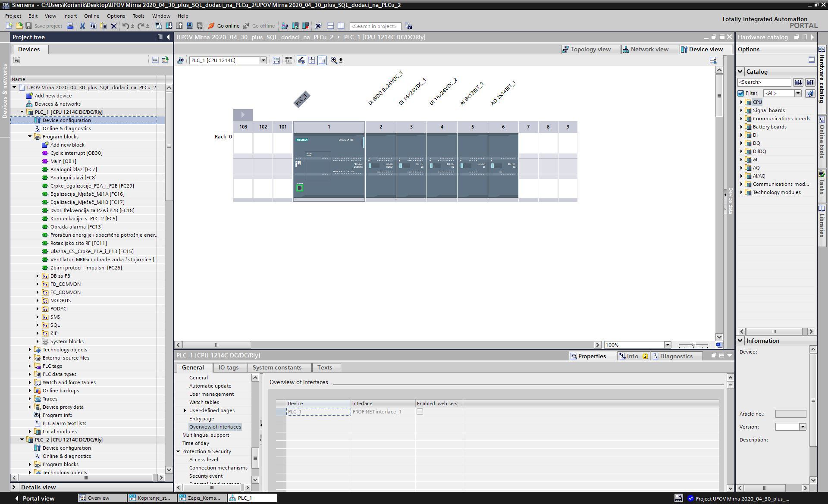Image resolution: width=828 pixels, height=504 pixels.
Task: Select Main [OB1] block in tree
Action: point(63,161)
